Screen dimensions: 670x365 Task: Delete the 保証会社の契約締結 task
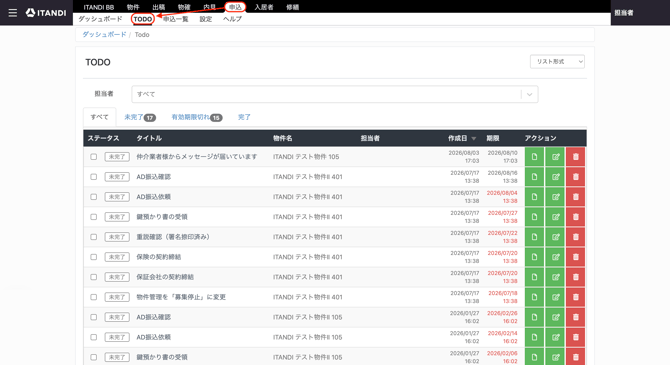coord(576,277)
